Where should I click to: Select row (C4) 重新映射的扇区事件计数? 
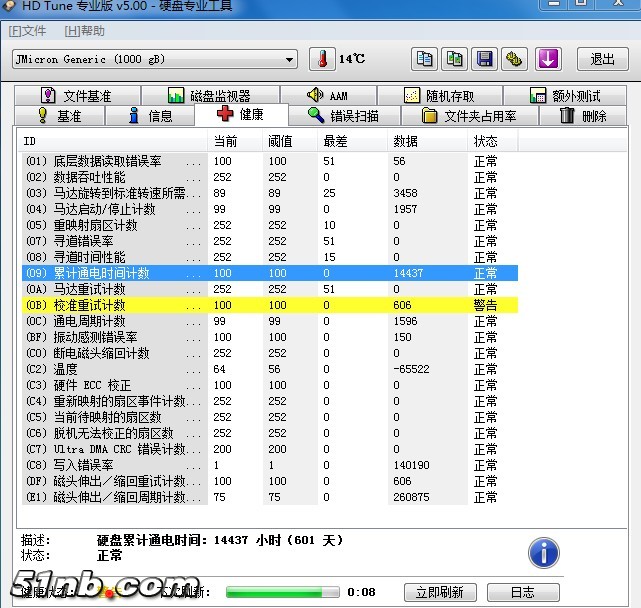point(270,401)
